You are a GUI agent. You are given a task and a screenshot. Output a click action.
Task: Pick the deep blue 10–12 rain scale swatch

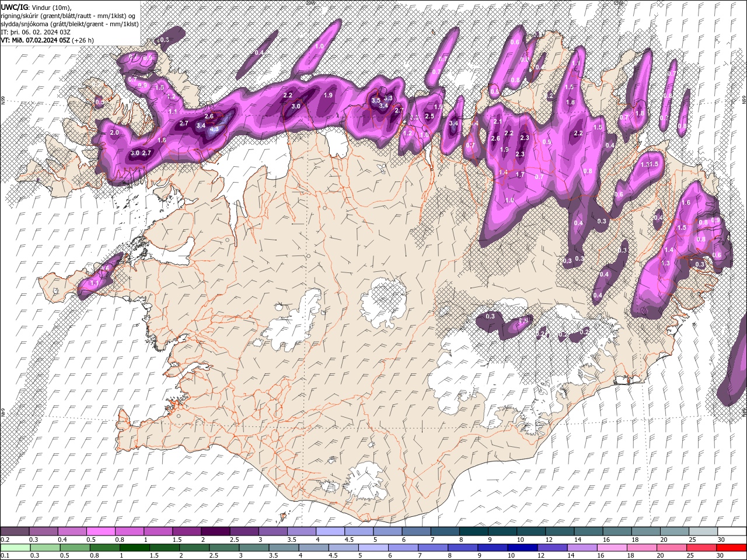[522, 548]
